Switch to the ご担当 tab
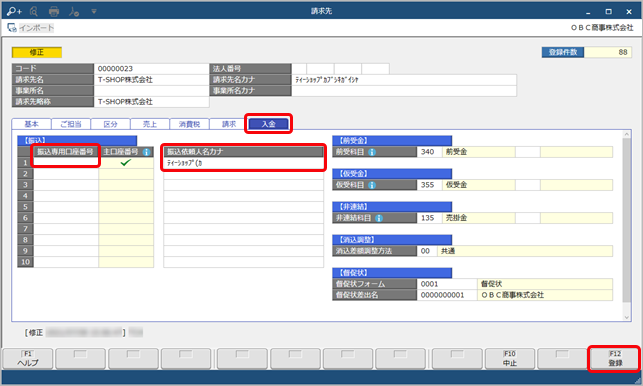The height and width of the screenshot is (386, 643). click(x=71, y=124)
